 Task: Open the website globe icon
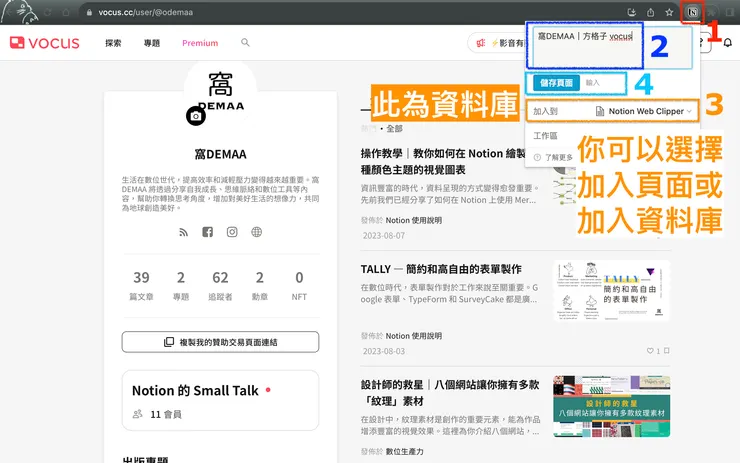(x=256, y=232)
